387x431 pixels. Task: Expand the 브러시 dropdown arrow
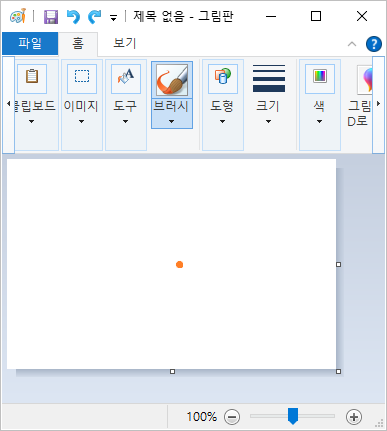[171, 122]
